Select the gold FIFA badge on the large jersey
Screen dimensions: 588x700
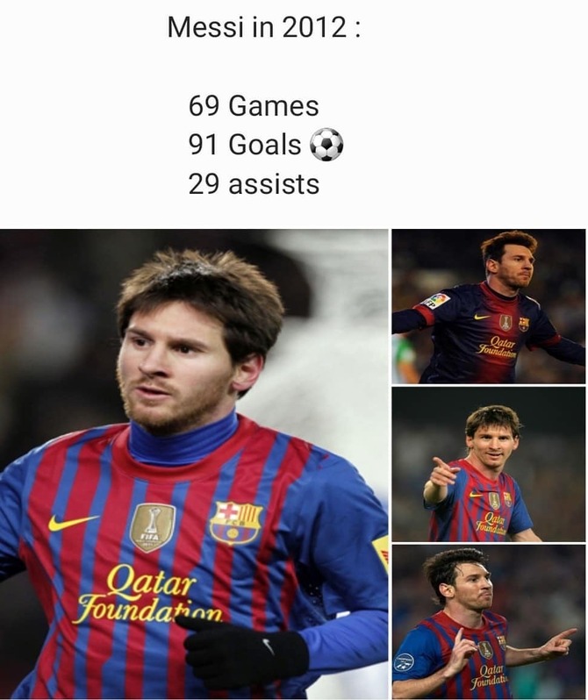coord(153,527)
